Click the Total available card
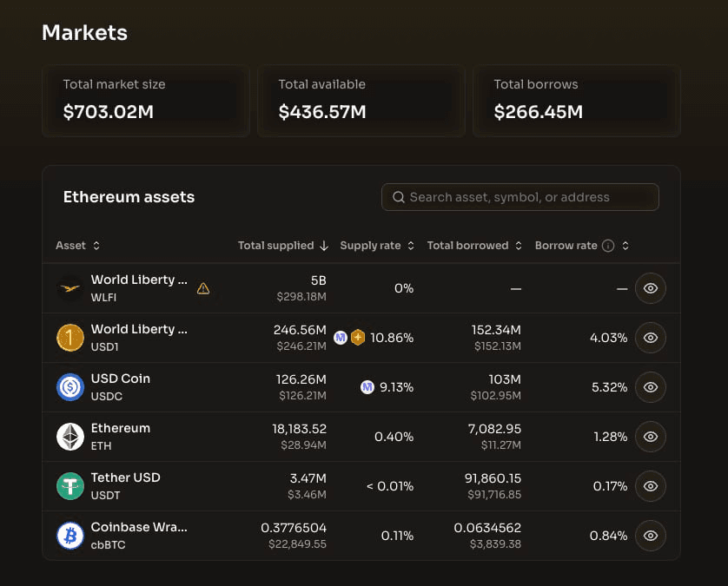The image size is (728, 586). [x=361, y=102]
